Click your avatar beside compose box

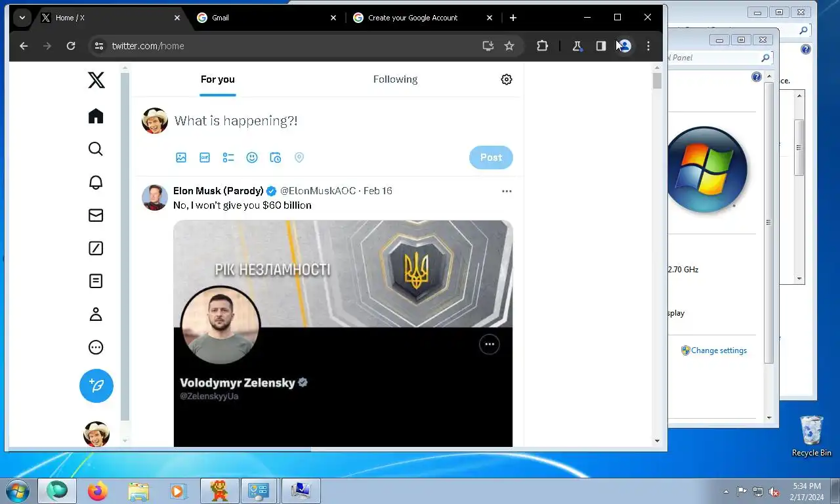[155, 121]
